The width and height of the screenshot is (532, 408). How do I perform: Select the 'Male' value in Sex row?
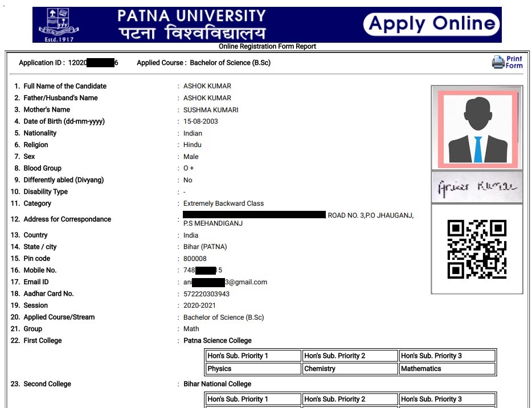[x=191, y=157]
